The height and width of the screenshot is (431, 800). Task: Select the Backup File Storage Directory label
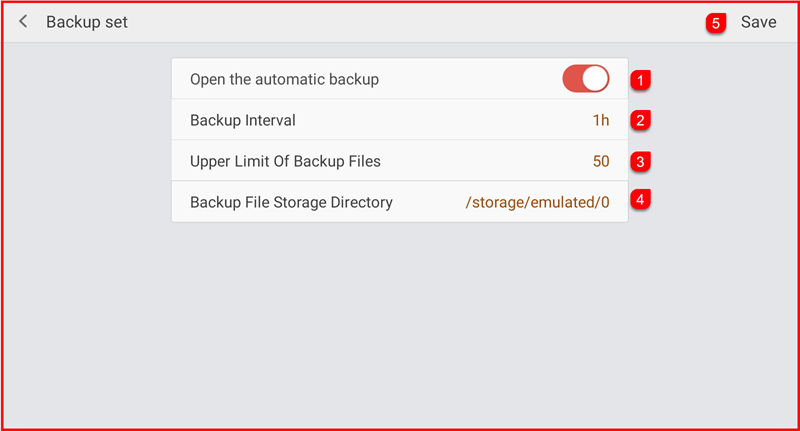(291, 202)
